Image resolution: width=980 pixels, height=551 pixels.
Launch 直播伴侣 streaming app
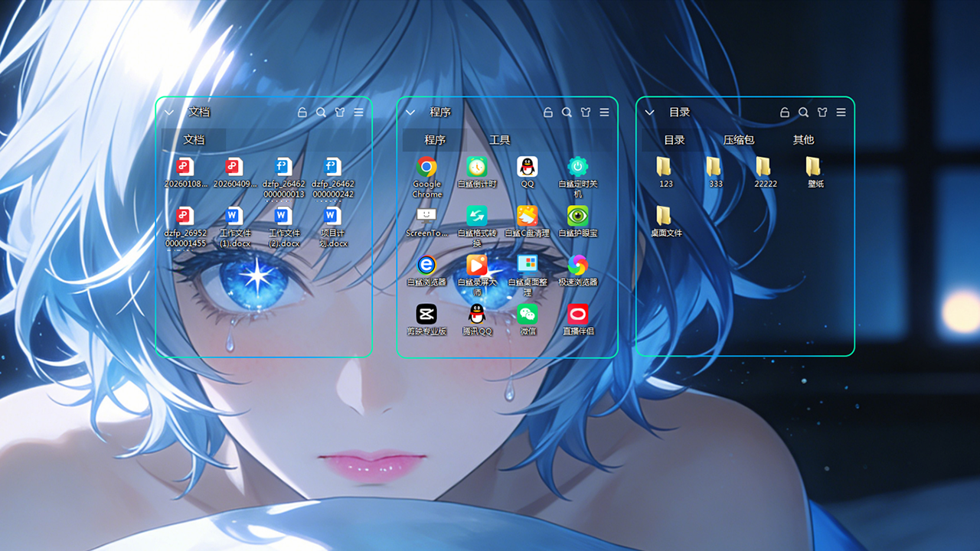(x=578, y=314)
